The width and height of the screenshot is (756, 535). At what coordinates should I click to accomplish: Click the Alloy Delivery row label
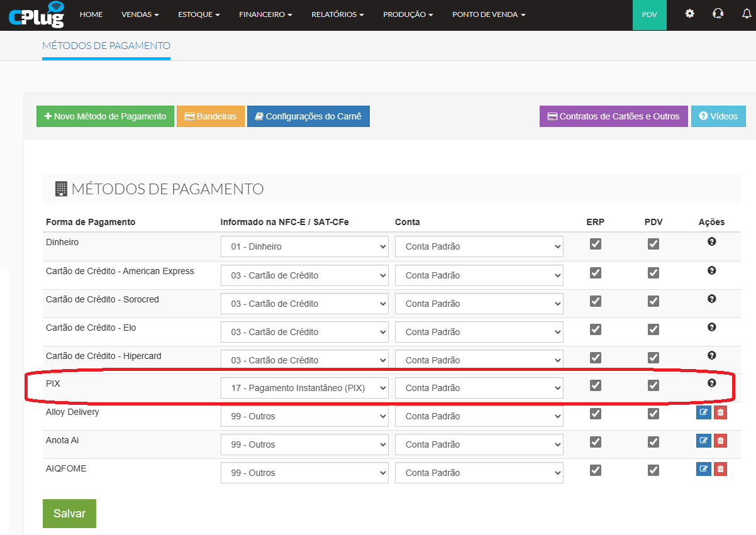[x=72, y=412]
